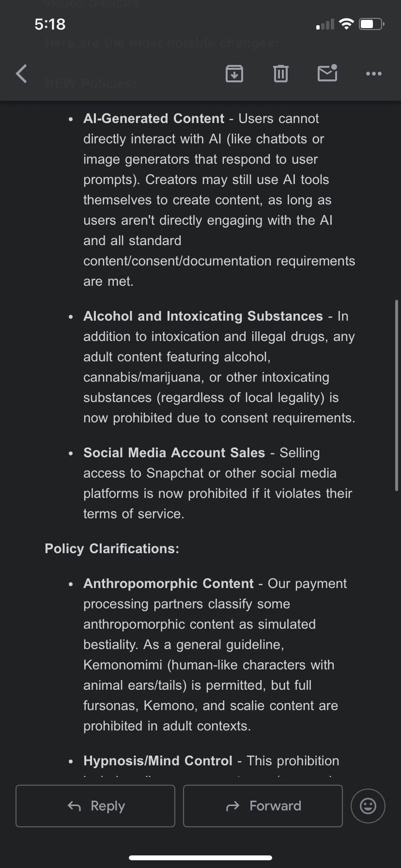
Task: Open the three-dot more options menu
Action: (373, 74)
